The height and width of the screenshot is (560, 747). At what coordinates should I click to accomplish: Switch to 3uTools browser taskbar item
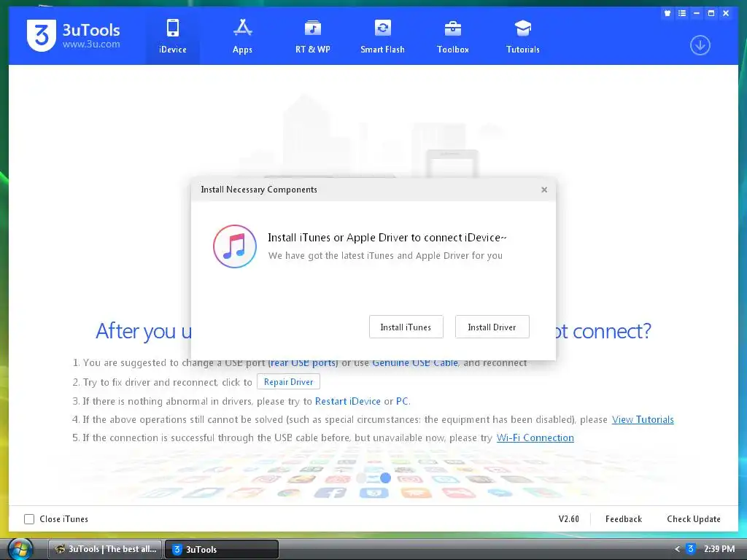105,549
